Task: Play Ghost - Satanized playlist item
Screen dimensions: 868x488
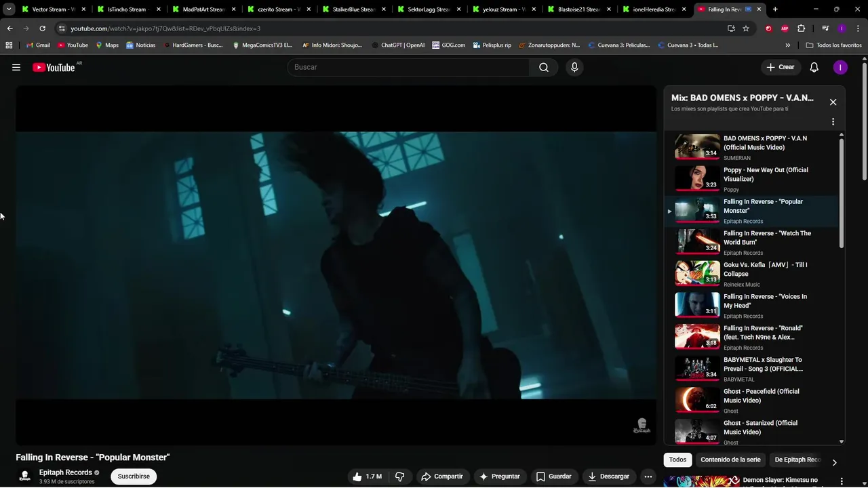Action: coord(752,432)
